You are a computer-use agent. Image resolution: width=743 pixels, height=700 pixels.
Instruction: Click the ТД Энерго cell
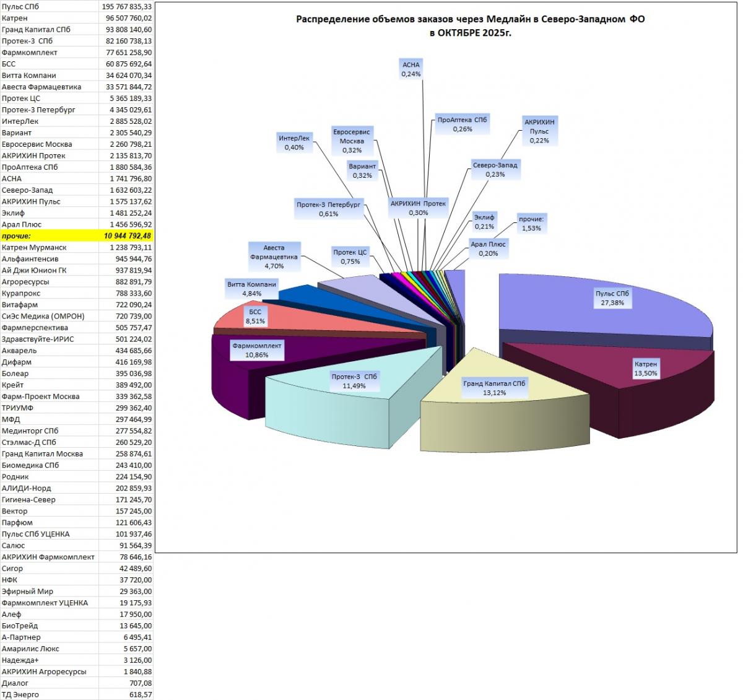49,694
